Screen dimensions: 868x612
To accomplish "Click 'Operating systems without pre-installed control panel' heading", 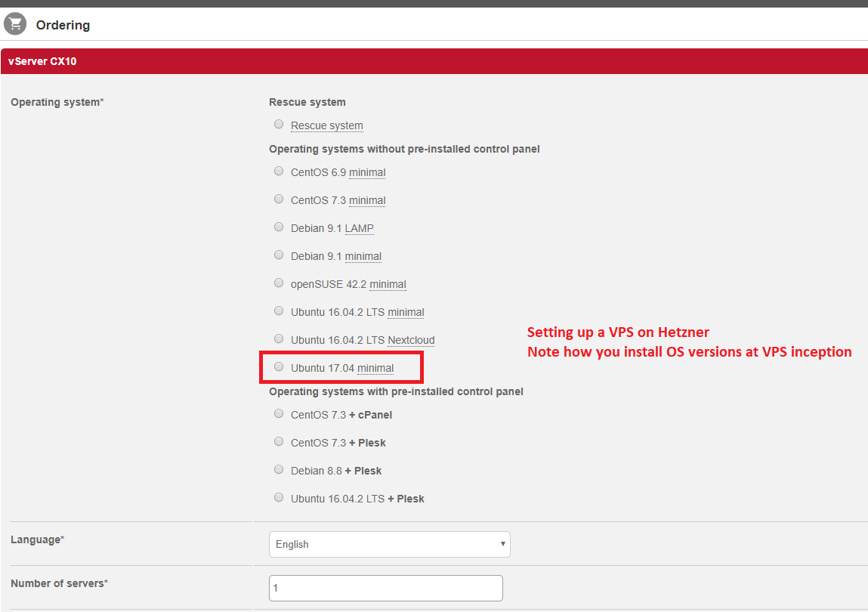I will 404,149.
